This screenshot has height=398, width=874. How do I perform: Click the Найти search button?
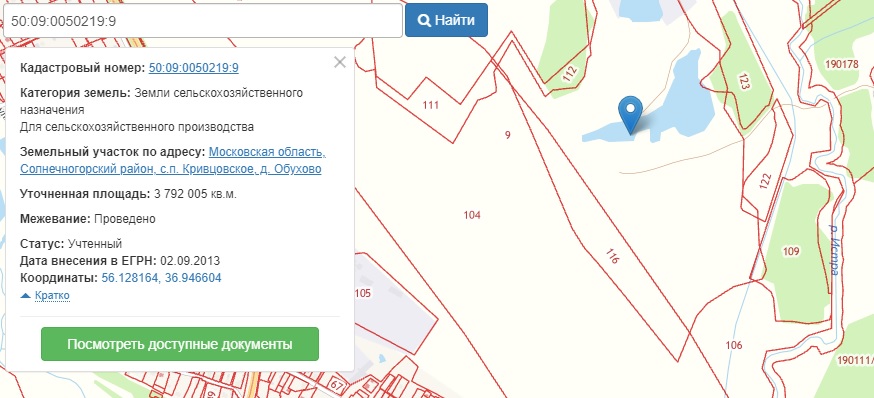(446, 21)
